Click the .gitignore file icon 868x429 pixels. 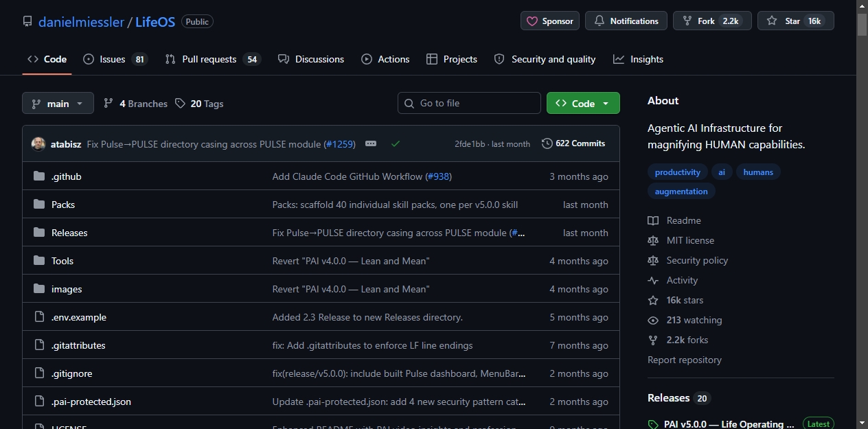39,373
